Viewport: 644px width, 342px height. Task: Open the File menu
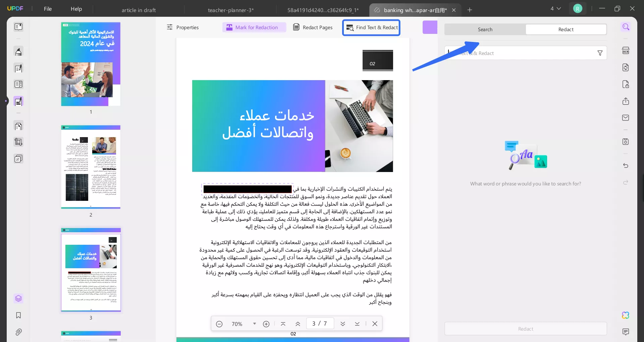tap(47, 9)
